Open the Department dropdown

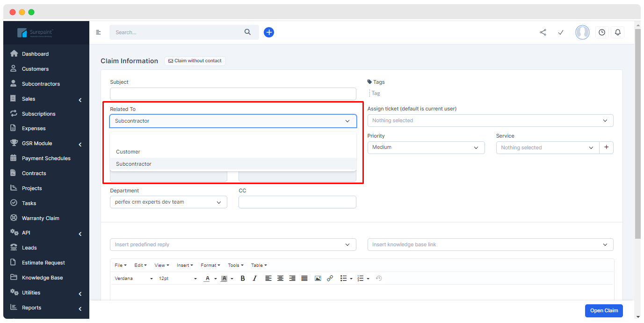[168, 202]
